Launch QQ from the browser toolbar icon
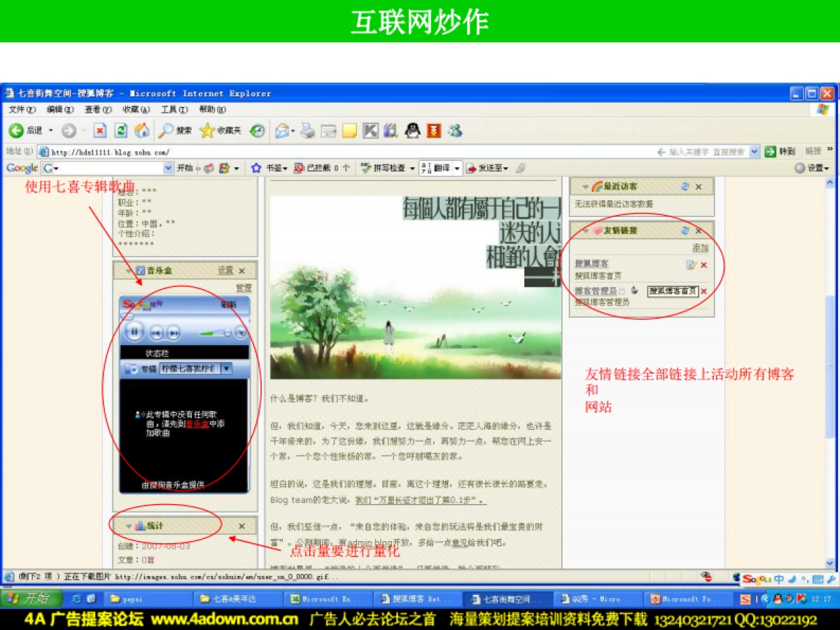The height and width of the screenshot is (630, 840). tap(411, 130)
